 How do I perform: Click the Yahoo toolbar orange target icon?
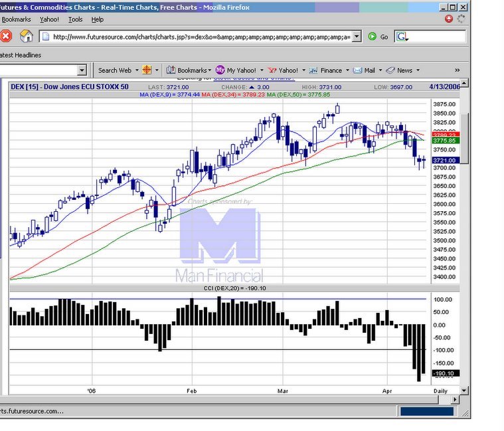(x=147, y=70)
